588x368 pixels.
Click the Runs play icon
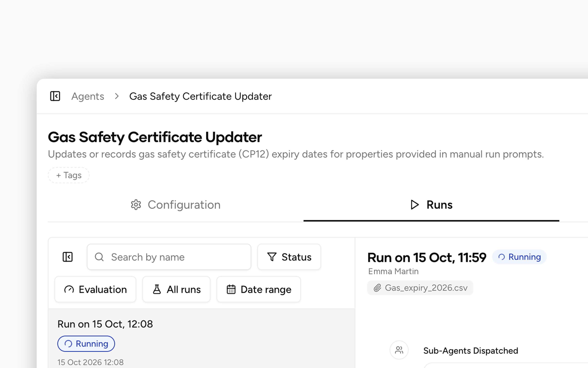[415, 205]
